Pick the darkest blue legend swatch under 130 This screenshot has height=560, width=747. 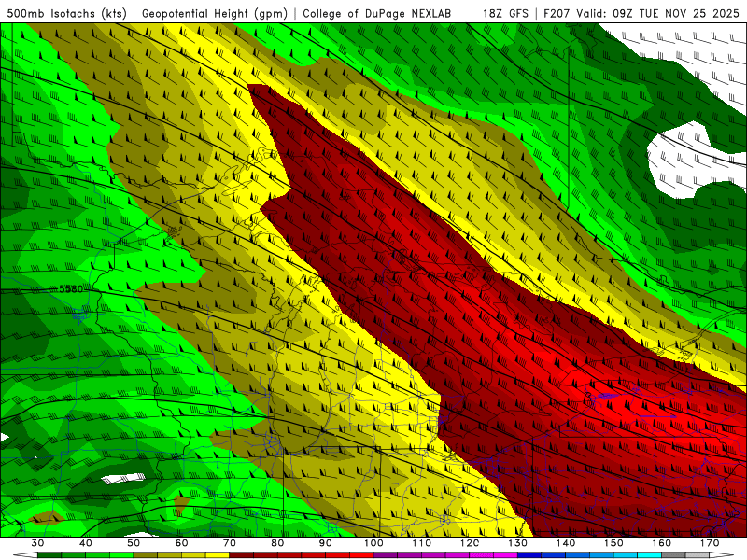pyautogui.click(x=529, y=555)
